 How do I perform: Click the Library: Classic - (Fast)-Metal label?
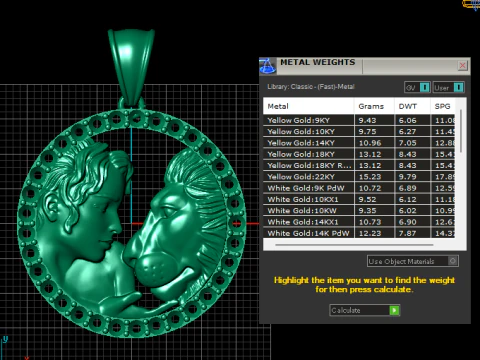point(311,87)
